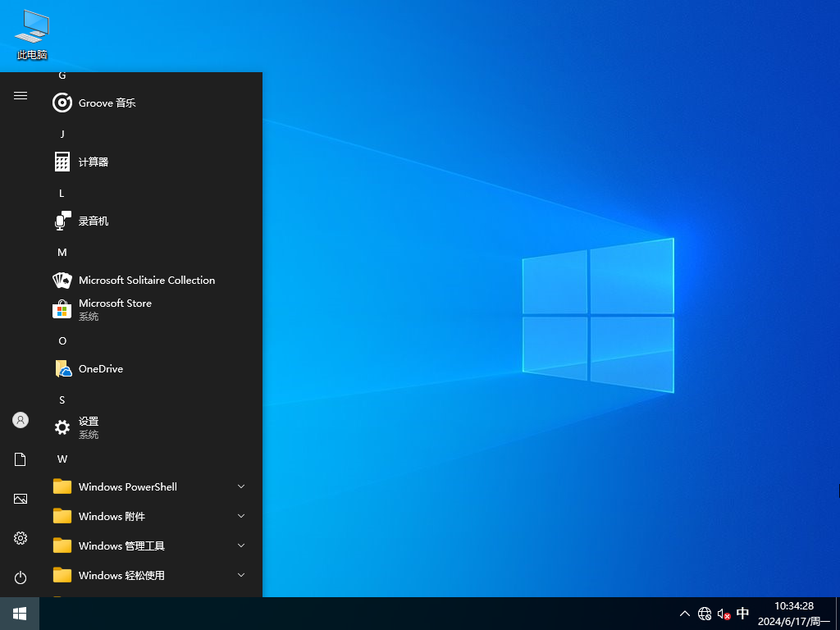Switch input method via the 中 indicator
The height and width of the screenshot is (630, 840).
(742, 614)
